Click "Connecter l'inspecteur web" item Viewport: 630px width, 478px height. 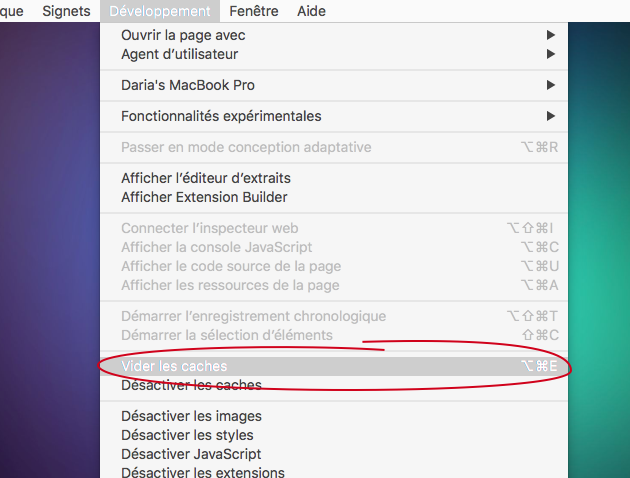coord(210,228)
